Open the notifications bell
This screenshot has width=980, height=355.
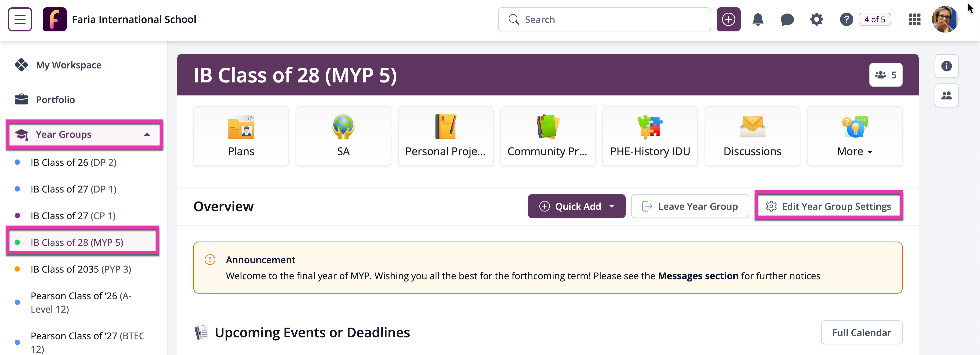tap(757, 19)
